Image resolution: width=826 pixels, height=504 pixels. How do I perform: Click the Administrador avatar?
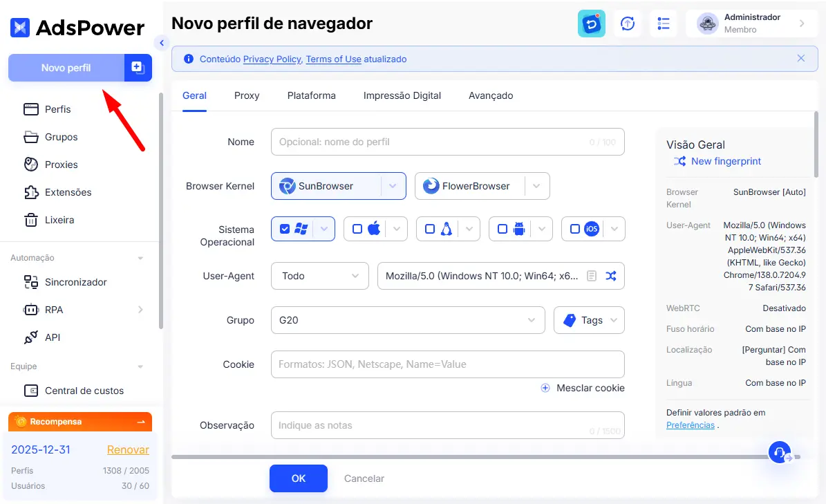click(708, 24)
